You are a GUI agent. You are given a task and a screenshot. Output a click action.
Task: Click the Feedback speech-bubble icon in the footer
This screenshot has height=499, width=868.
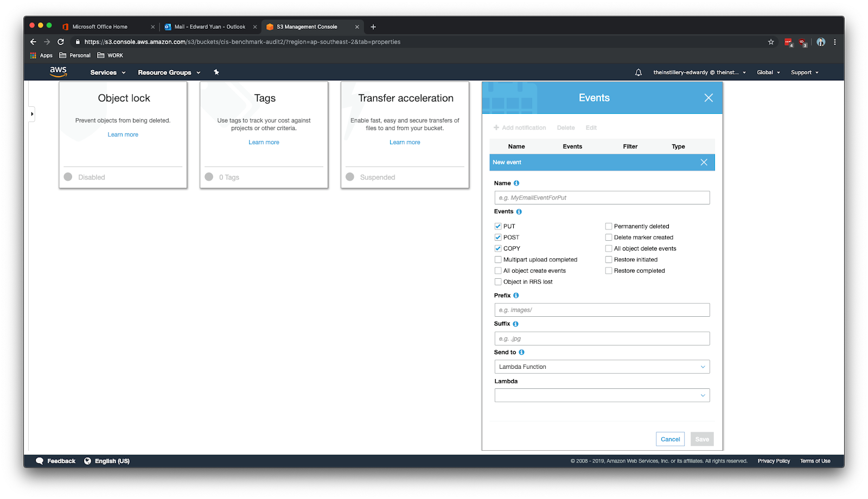[39, 460]
